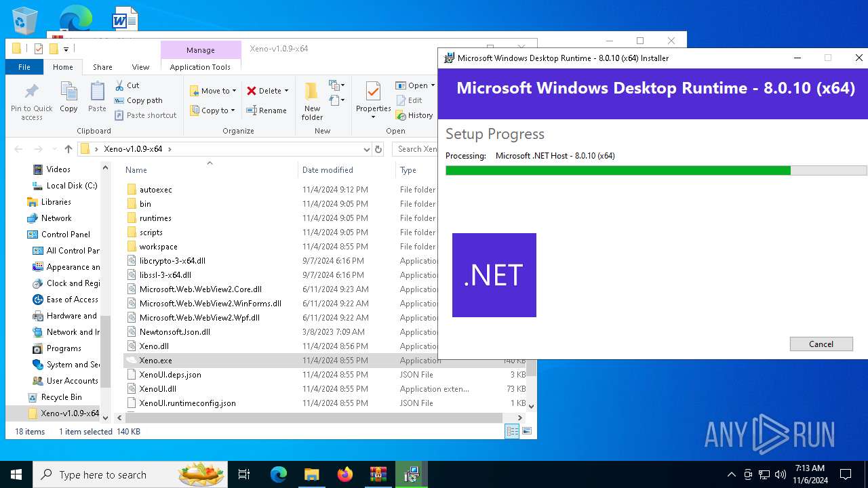
Task: Select the Xeno.exe file
Action: coord(155,361)
